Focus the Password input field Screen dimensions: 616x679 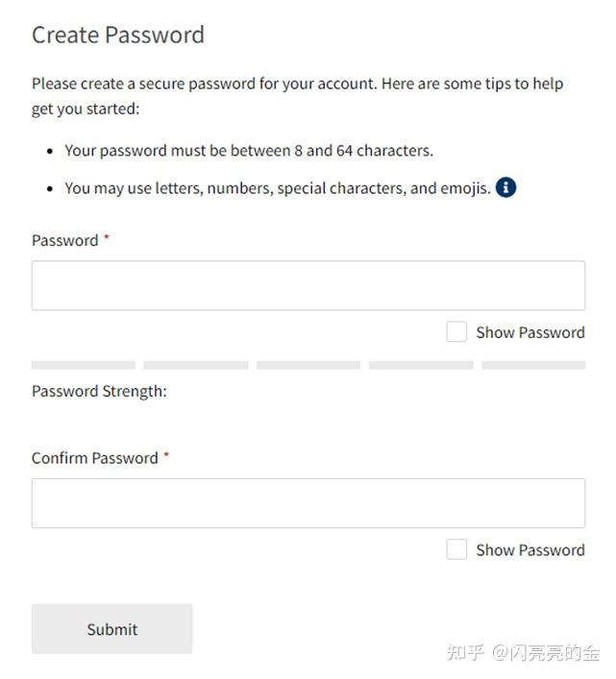308,285
